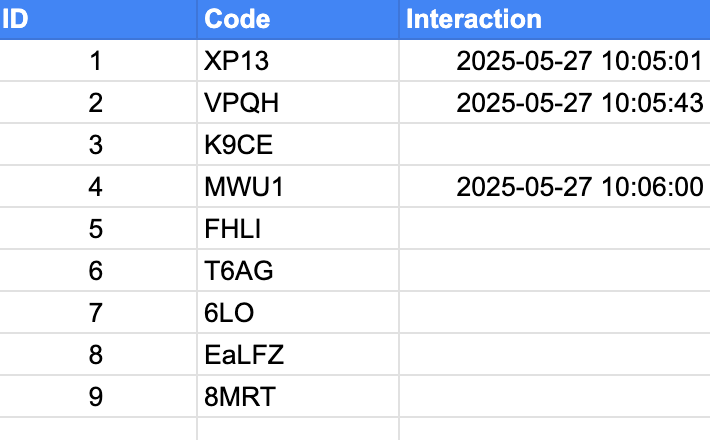This screenshot has width=710, height=440.
Task: Select the K9CE code cell
Action: [x=298, y=144]
